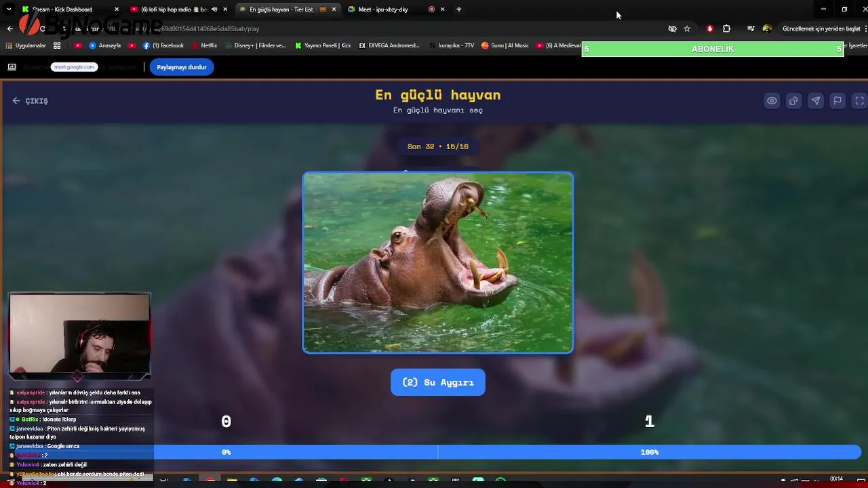Click Güncellemek için yeniden başlat button
Image resolution: width=868 pixels, height=488 pixels.
[x=821, y=28]
